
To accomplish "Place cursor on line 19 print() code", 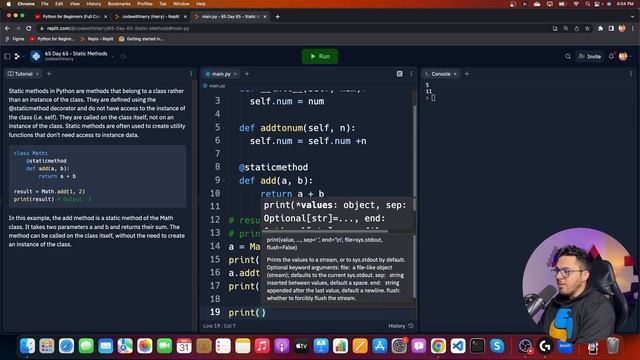I will [x=247, y=312].
